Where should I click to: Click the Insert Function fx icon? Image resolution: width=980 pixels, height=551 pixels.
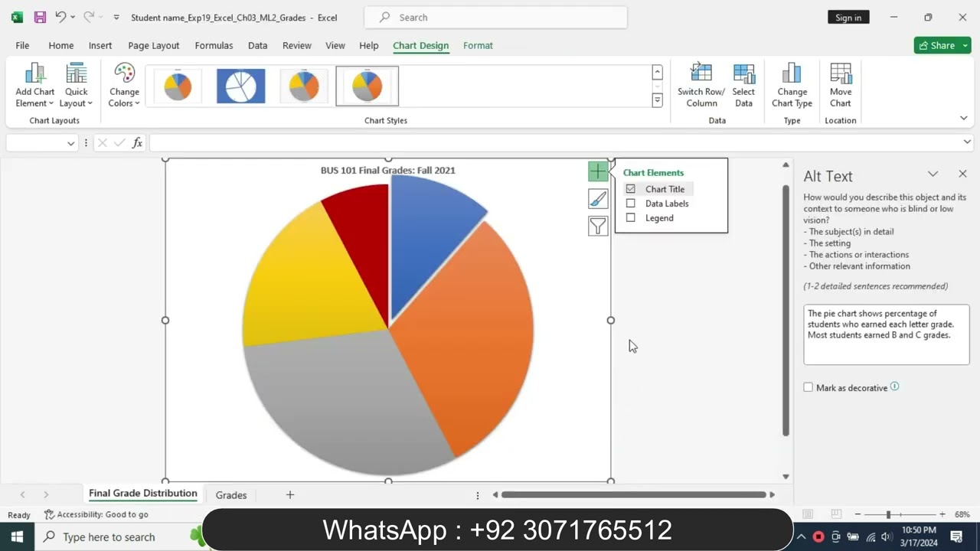137,142
